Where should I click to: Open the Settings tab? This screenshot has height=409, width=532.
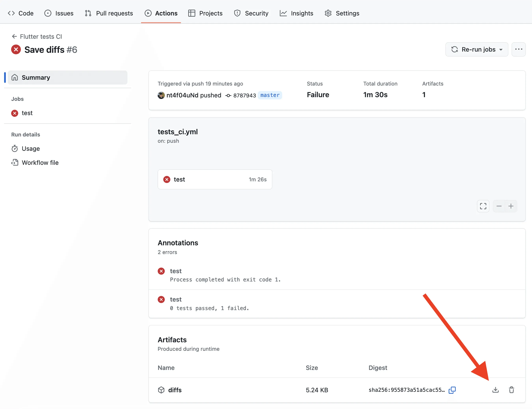(x=342, y=13)
